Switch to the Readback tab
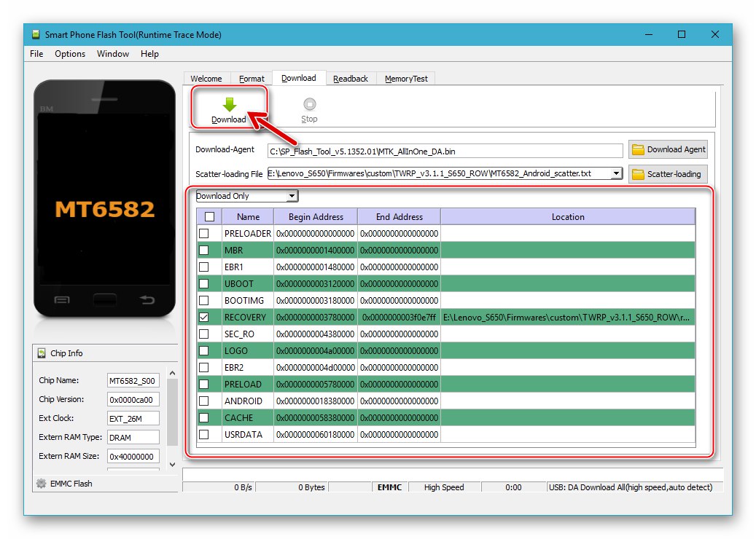Viewport: 756px width, 539px height. point(351,78)
